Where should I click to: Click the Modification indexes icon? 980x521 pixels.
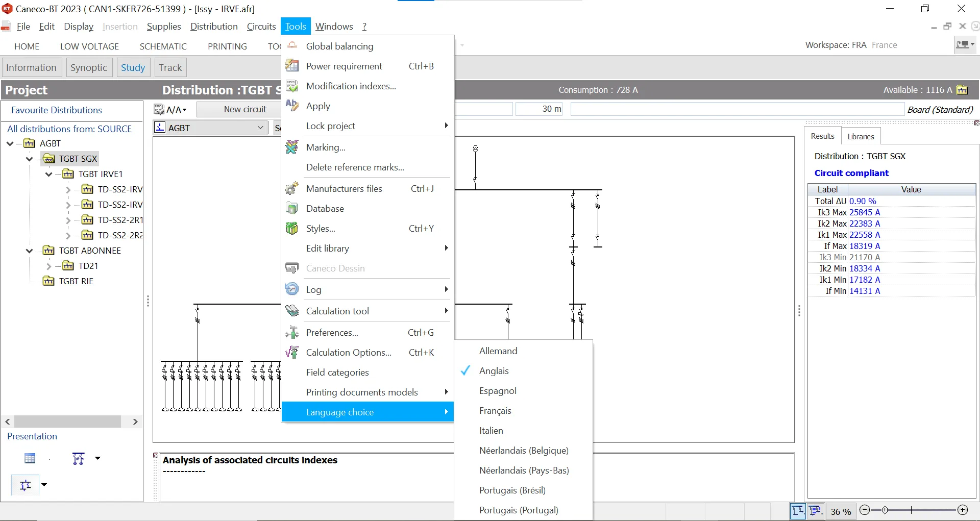292,86
